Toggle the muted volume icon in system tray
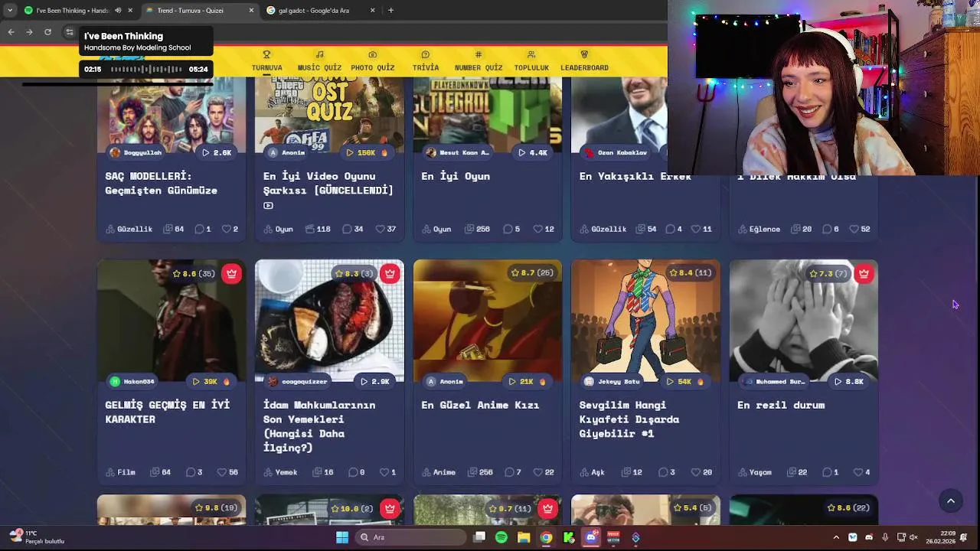 point(913,537)
